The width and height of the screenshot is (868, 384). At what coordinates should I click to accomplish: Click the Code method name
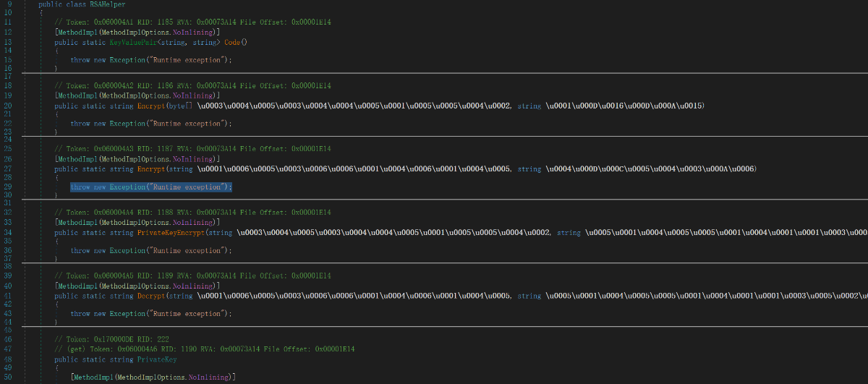click(x=233, y=43)
